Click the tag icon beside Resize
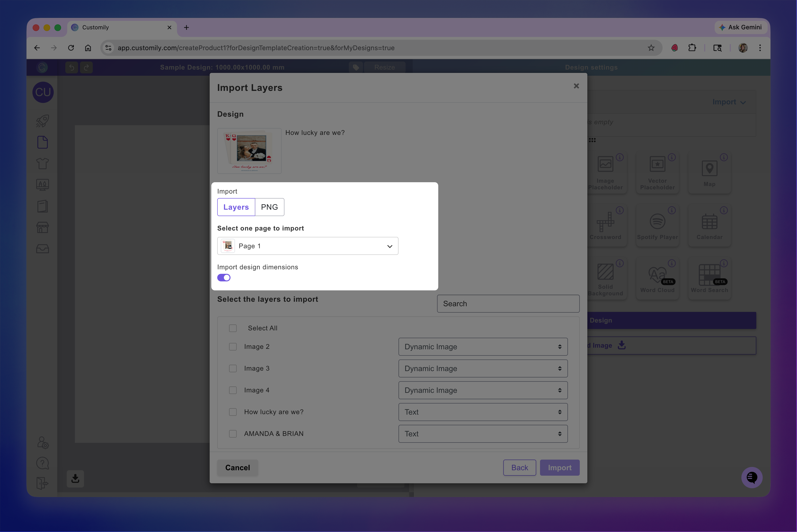Screen dimensions: 797x532 pyautogui.click(x=356, y=67)
